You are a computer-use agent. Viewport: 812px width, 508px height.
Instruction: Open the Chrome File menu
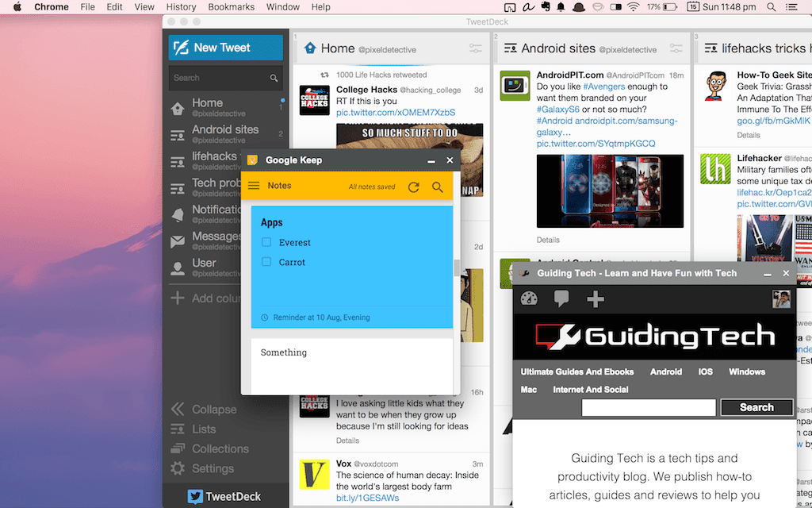[x=87, y=6]
